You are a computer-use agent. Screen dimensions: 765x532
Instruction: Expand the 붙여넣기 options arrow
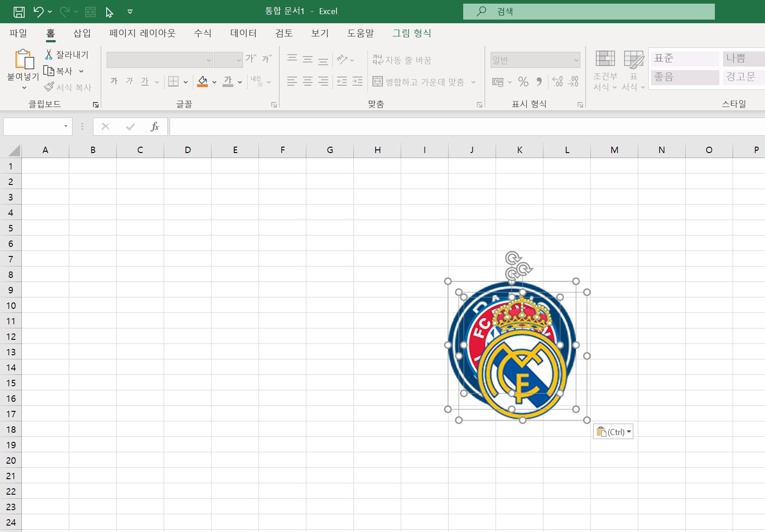tap(24, 87)
